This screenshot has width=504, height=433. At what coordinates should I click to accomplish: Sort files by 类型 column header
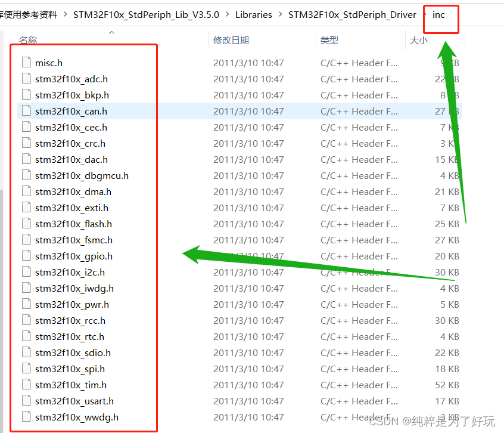click(x=329, y=40)
